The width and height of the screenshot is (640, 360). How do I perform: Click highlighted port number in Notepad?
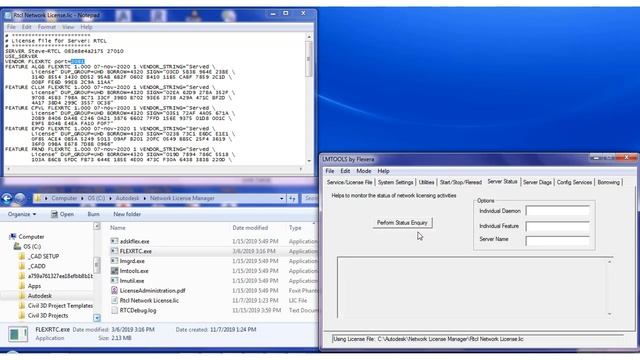click(78, 62)
